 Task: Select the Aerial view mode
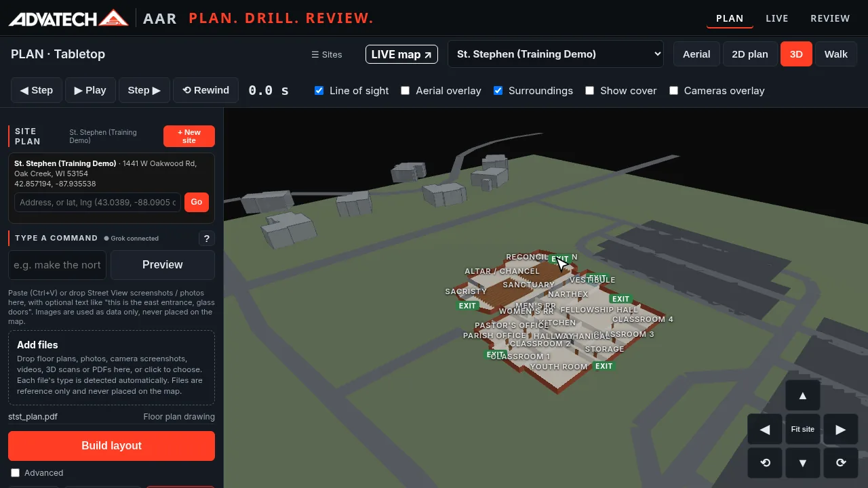(696, 54)
